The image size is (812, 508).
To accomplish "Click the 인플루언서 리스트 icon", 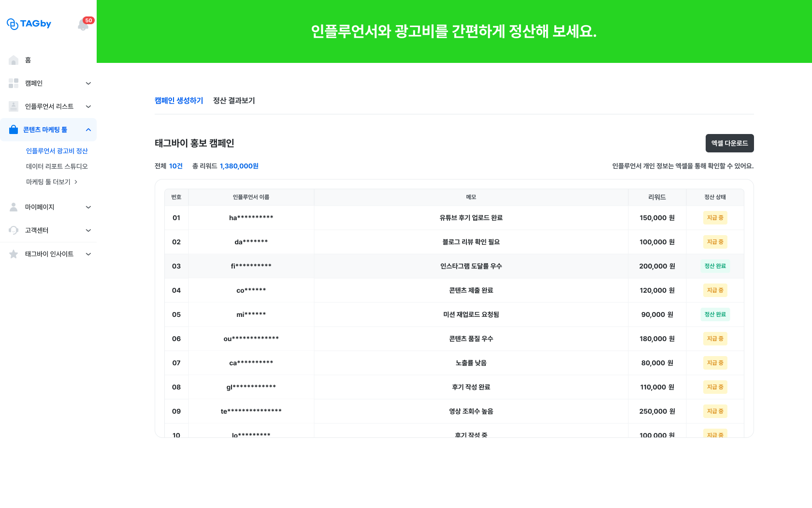I will (x=14, y=106).
